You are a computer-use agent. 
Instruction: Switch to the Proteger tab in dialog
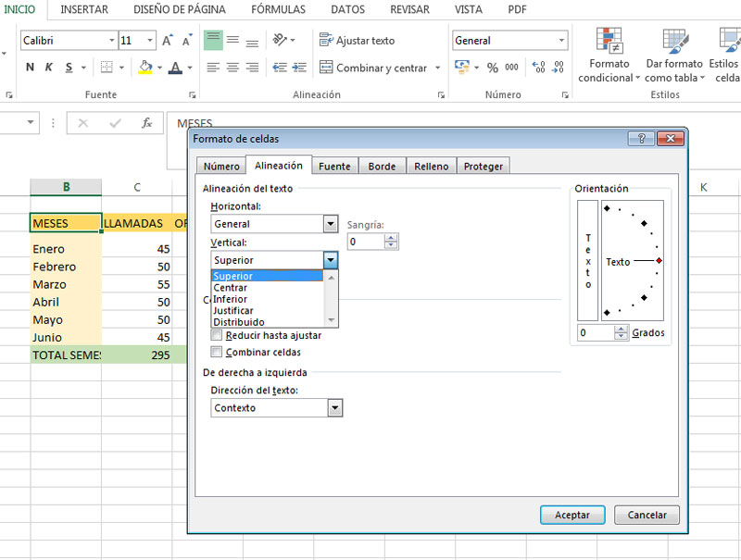[484, 167]
